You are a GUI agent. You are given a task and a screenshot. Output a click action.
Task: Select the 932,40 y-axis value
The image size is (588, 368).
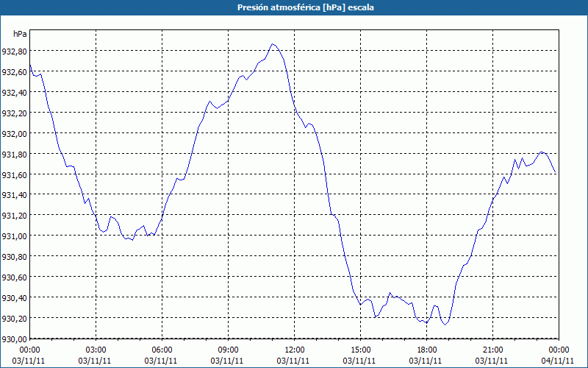(x=14, y=93)
